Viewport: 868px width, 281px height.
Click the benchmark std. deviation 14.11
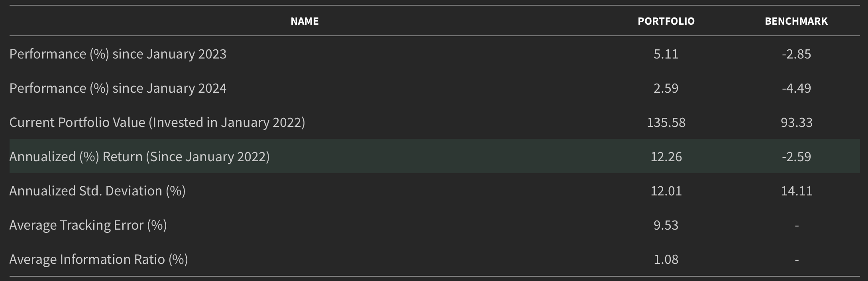pos(796,191)
